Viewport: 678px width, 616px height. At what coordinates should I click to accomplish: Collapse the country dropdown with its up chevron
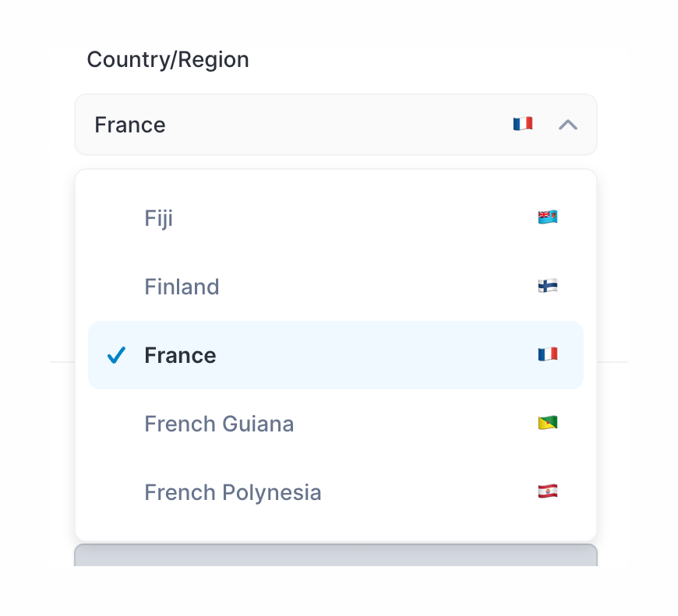(x=568, y=124)
